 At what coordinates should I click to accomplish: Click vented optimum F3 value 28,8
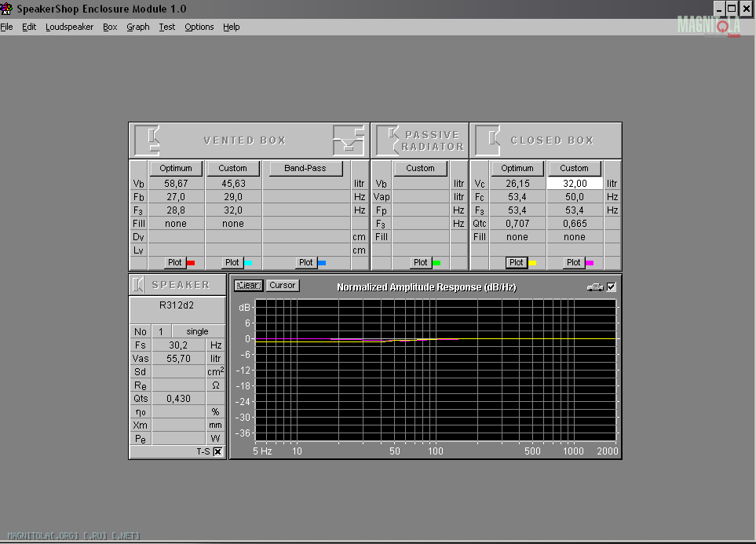click(x=176, y=210)
